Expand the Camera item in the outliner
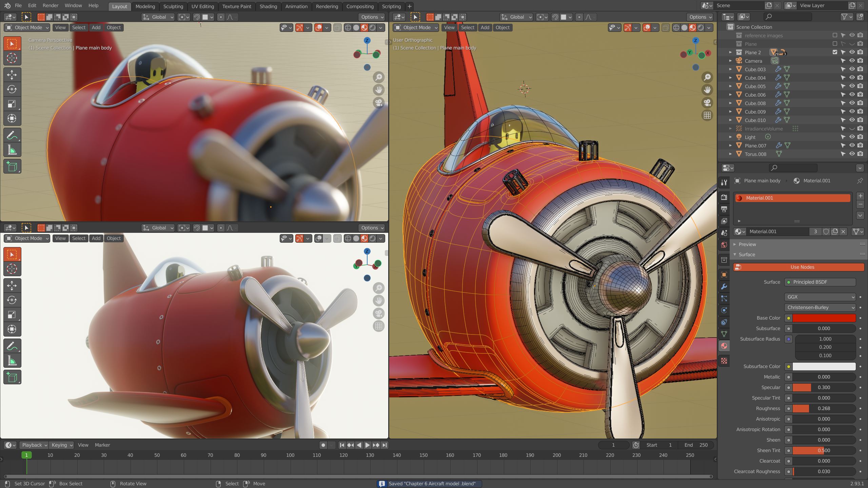 tap(730, 61)
